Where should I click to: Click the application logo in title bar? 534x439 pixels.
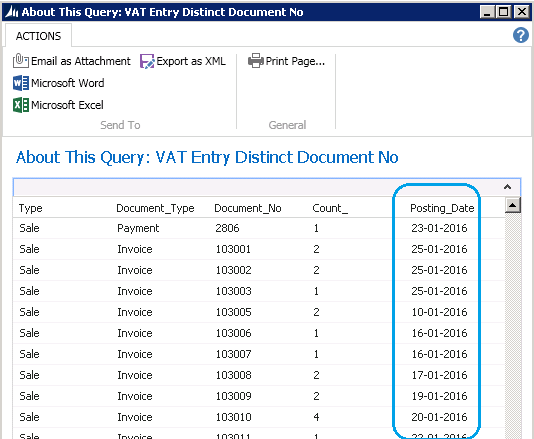coord(11,12)
